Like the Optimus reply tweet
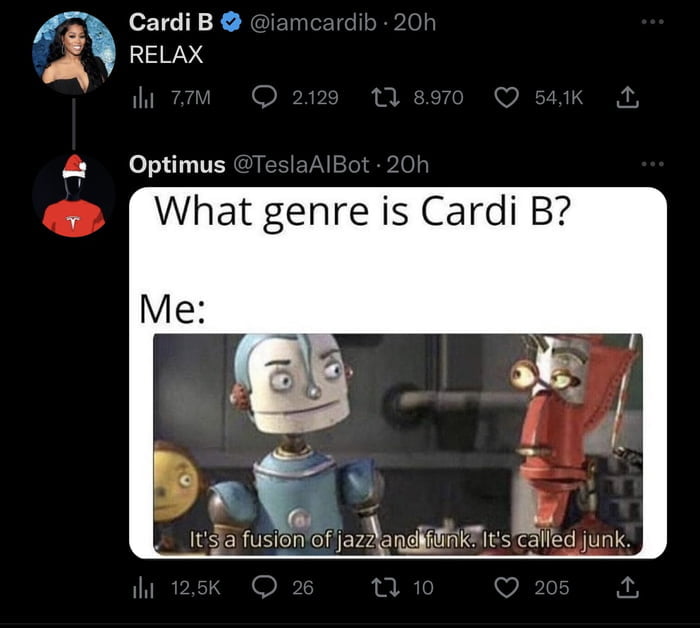This screenshot has height=628, width=700. point(506,587)
